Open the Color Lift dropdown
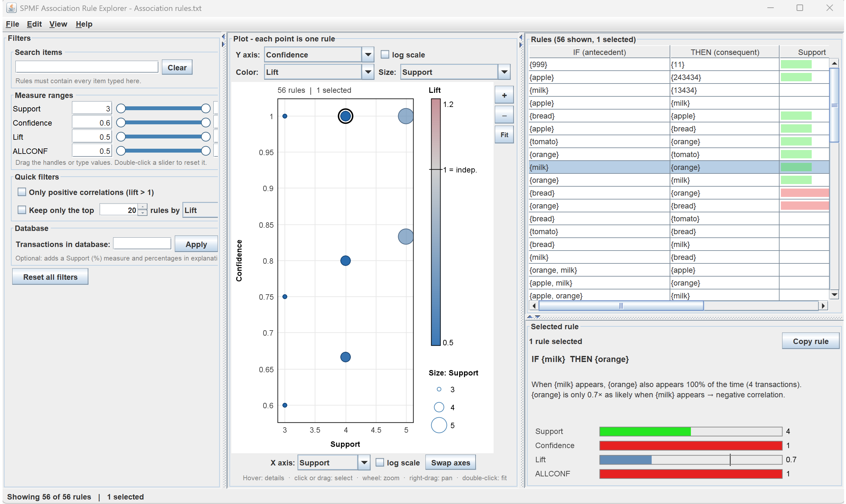 (x=319, y=72)
